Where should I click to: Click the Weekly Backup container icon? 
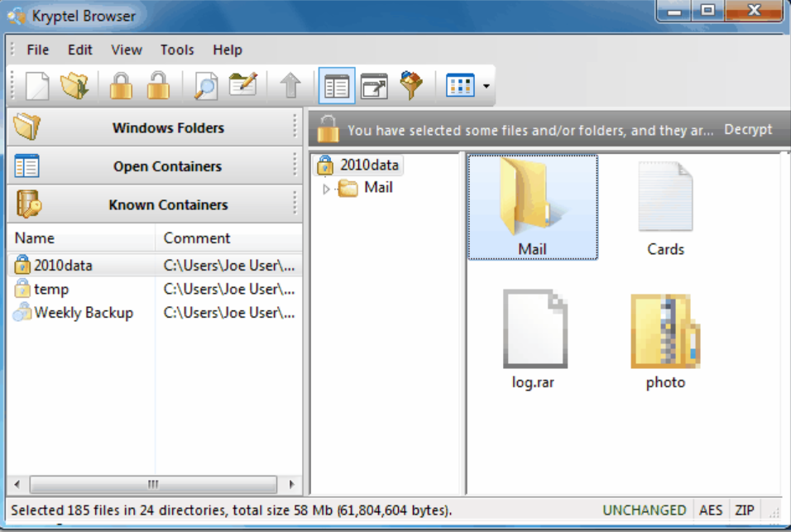coord(22,312)
